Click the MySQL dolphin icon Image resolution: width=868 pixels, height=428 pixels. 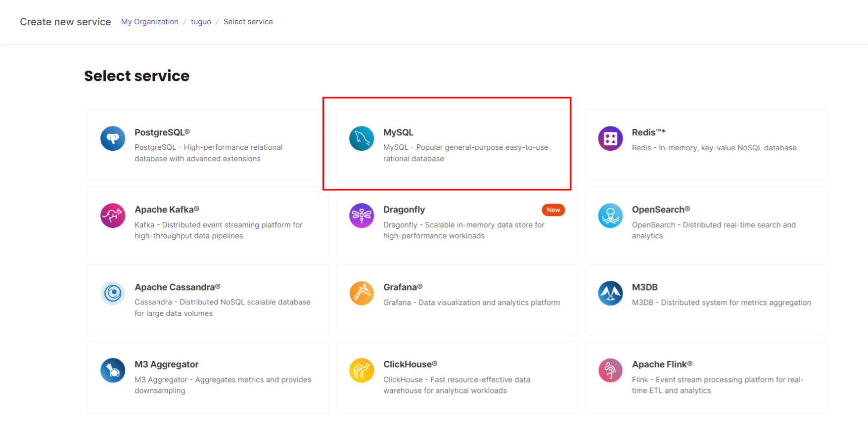click(362, 138)
